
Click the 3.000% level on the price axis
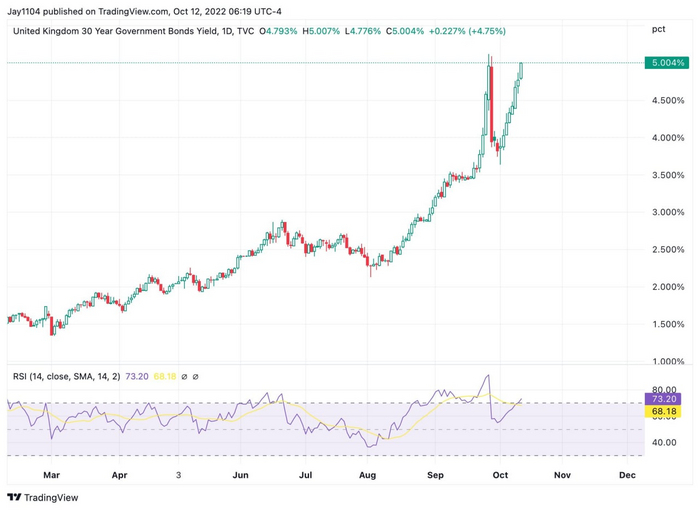[668, 212]
